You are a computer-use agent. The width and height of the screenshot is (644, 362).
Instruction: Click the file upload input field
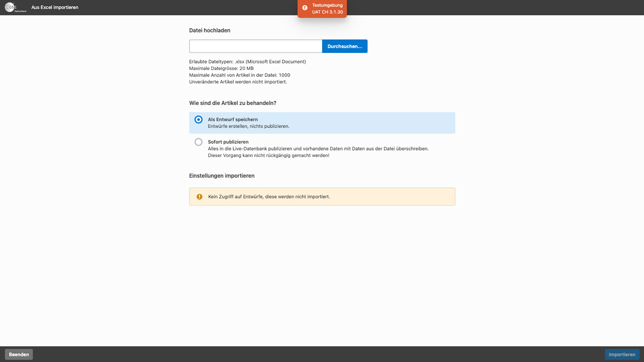(x=256, y=46)
